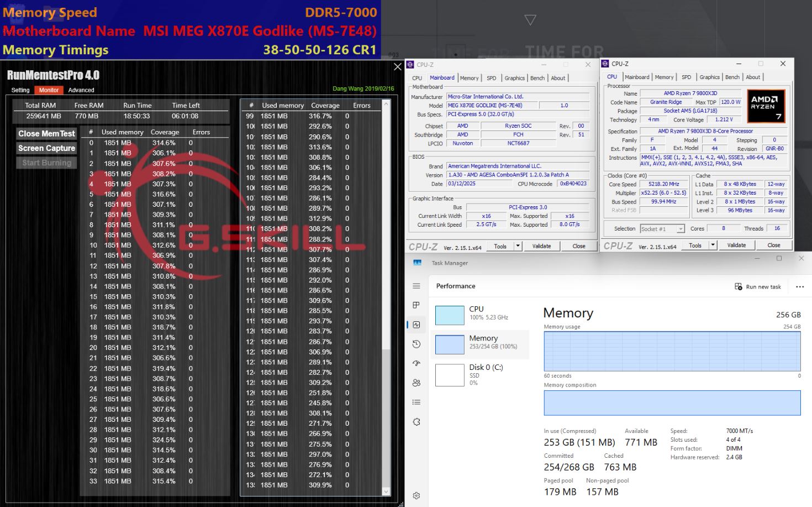Click Memory composition bar in Task Manager
The height and width of the screenshot is (507, 812).
672,403
